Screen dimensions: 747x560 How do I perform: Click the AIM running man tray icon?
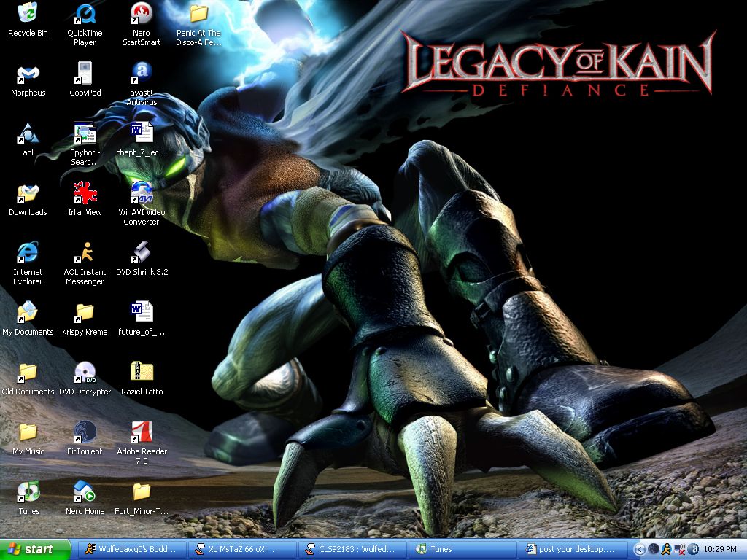666,550
